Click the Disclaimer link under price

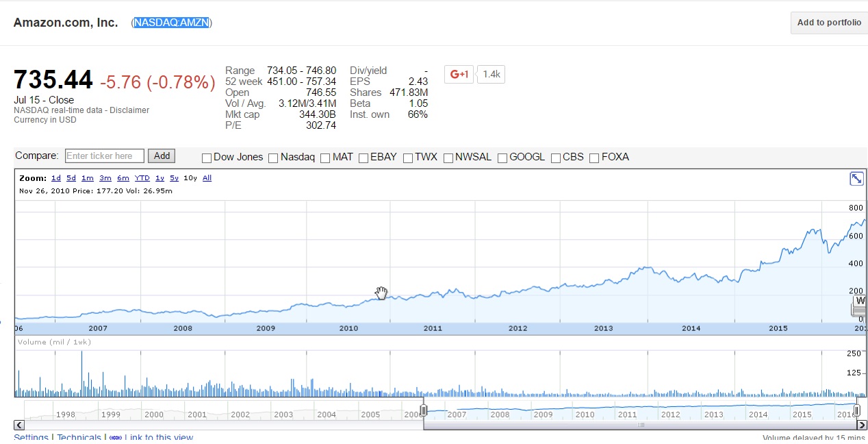(130, 110)
